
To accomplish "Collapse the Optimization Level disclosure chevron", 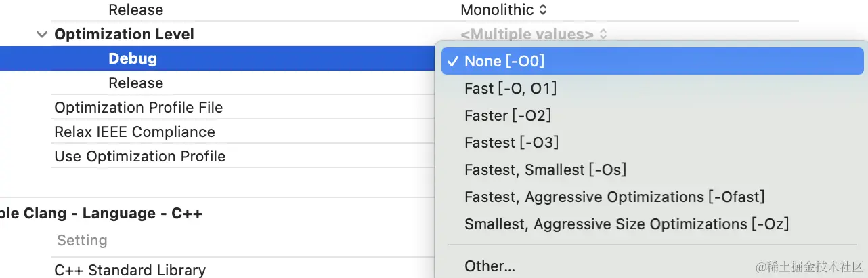I will (x=42, y=35).
